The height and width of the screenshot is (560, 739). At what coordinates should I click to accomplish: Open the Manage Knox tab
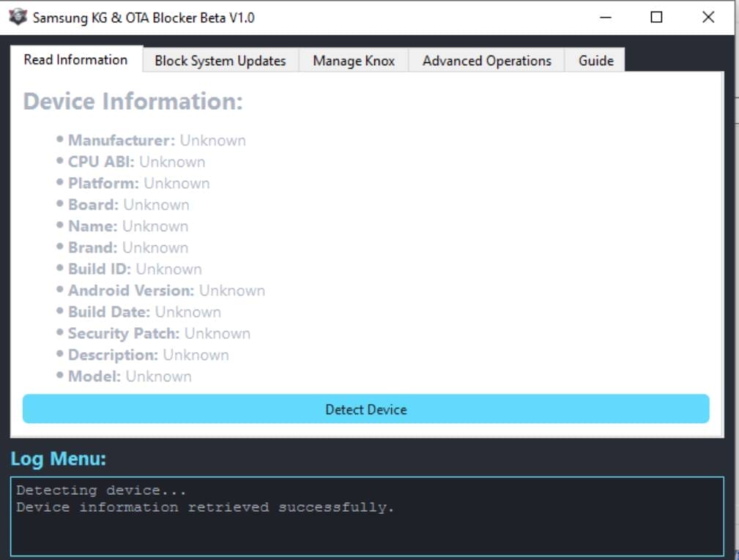[354, 61]
